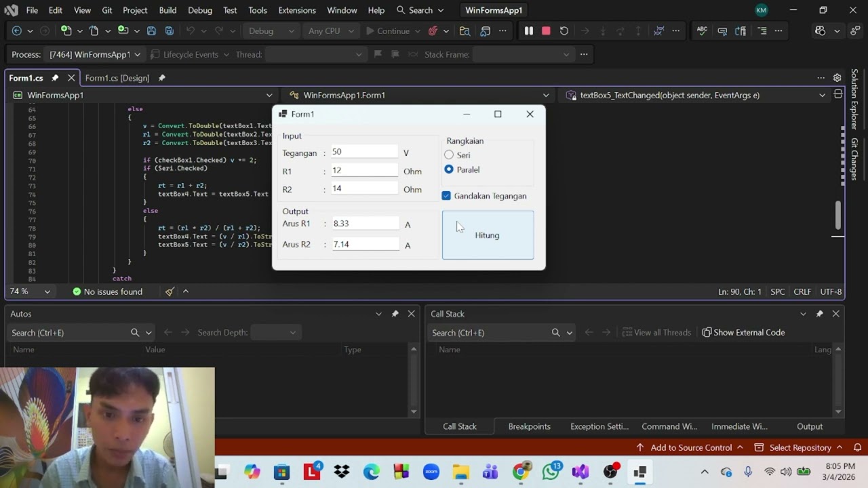
Task: Open the Find in Files icon
Action: (465, 31)
